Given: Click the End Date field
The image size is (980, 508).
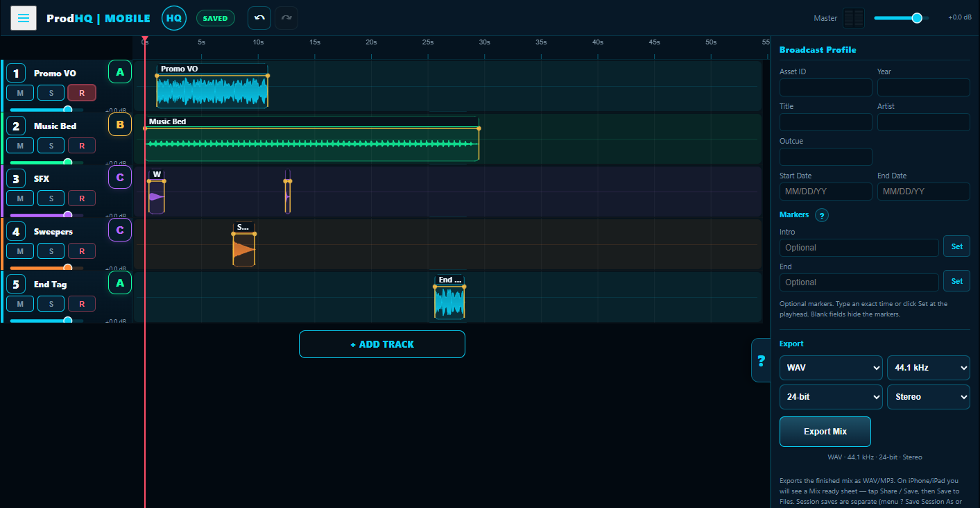Looking at the screenshot, I should click(x=924, y=192).
